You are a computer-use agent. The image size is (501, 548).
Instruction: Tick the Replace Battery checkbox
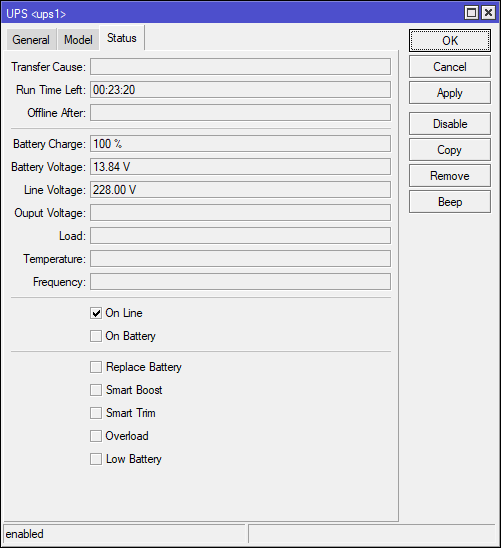click(96, 367)
